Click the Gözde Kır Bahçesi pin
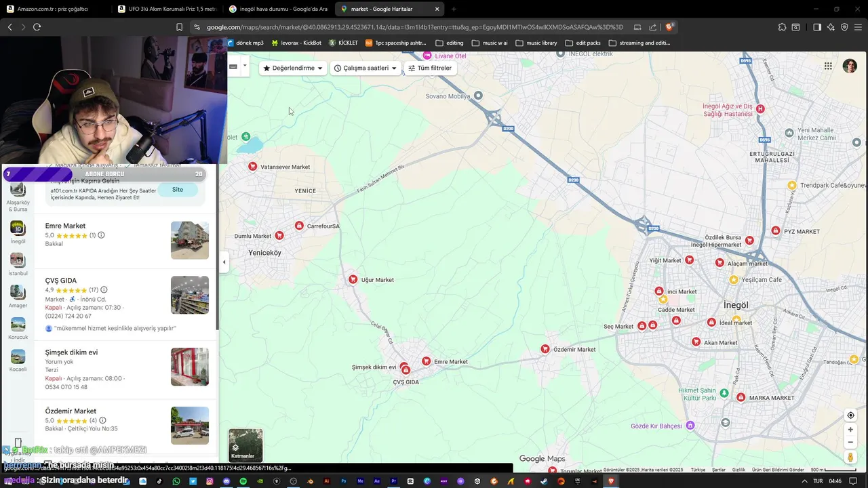This screenshot has height=488, width=868. click(690, 425)
